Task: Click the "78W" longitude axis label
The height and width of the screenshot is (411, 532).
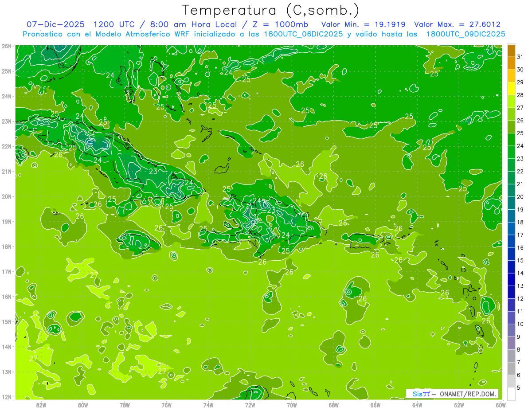Action: pyautogui.click(x=125, y=405)
